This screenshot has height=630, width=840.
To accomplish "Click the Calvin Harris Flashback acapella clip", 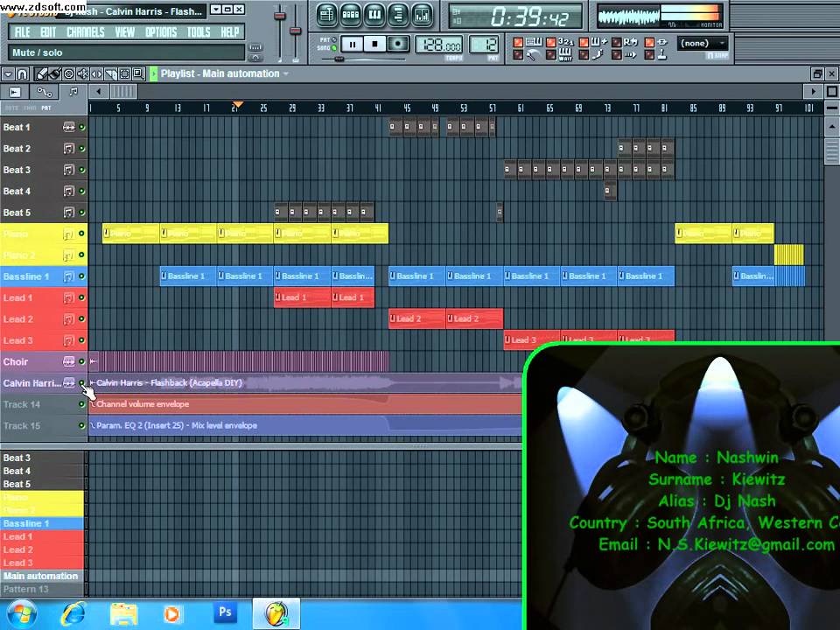I will pyautogui.click(x=304, y=383).
